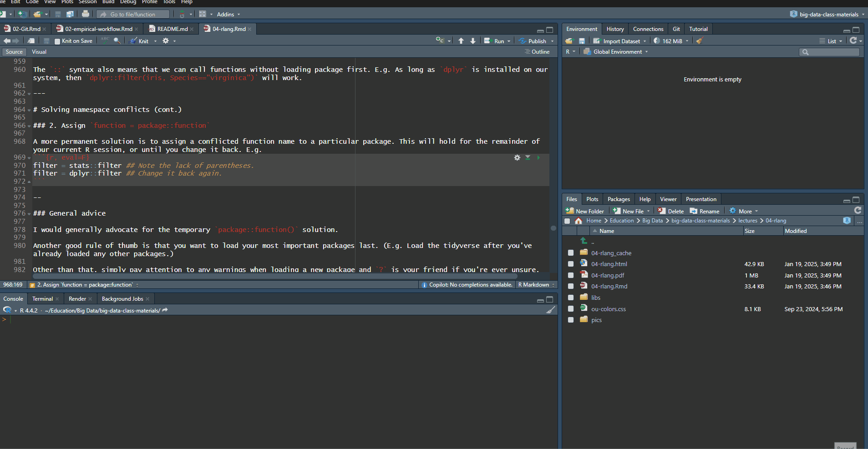Open the big-data-class-materials project menu
The width and height of the screenshot is (868, 449).
(827, 14)
